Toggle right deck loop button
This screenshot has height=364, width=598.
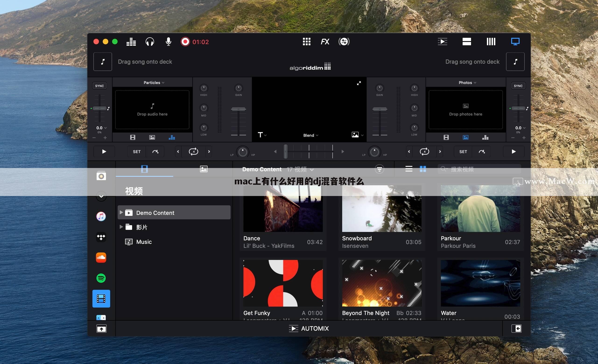pos(424,152)
